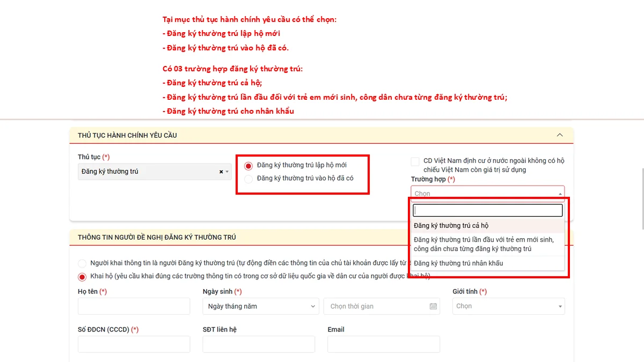The width and height of the screenshot is (644, 362).
Task: Click the calendar icon in Chọn thời gian
Action: coord(433,306)
